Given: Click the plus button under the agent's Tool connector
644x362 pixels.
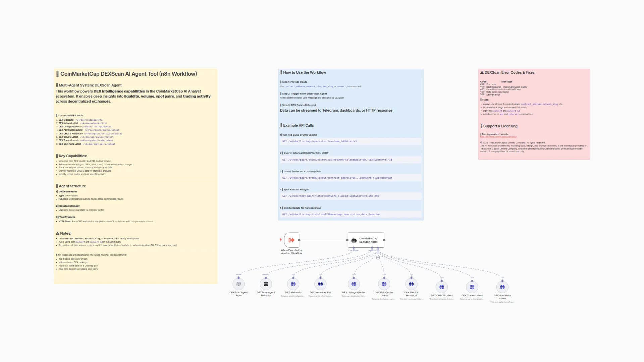Looking at the screenshot, I should point(378,258).
